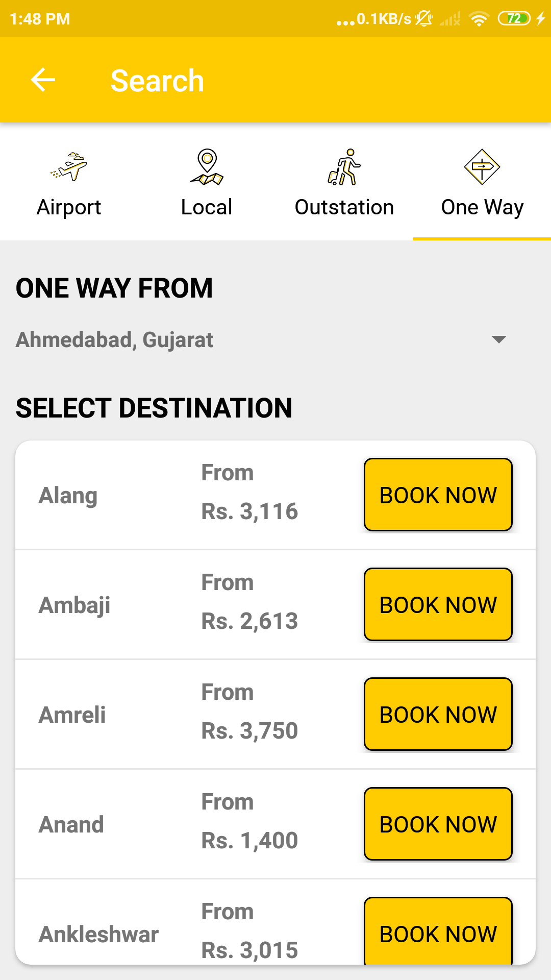Tap the battery indicator icon
The height and width of the screenshot is (980, 551).
click(514, 19)
